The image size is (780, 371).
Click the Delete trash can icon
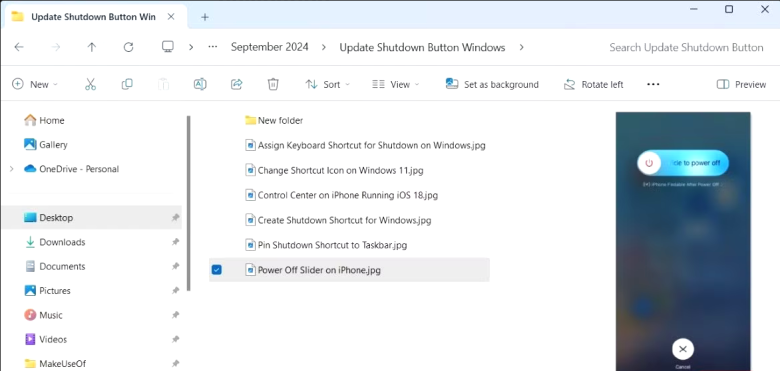[273, 85]
